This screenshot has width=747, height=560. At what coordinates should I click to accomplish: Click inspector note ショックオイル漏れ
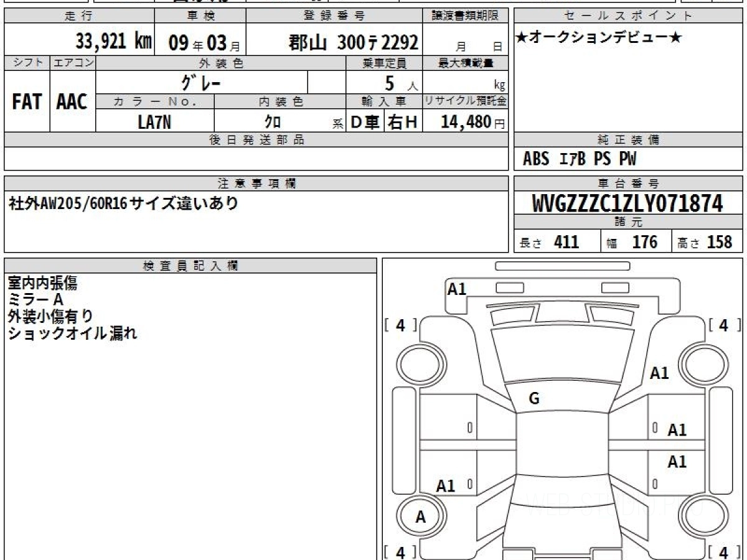click(72, 334)
